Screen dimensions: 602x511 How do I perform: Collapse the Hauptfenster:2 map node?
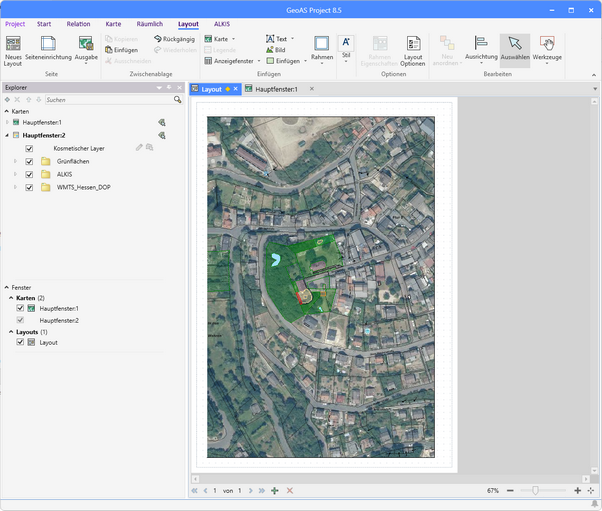click(7, 135)
